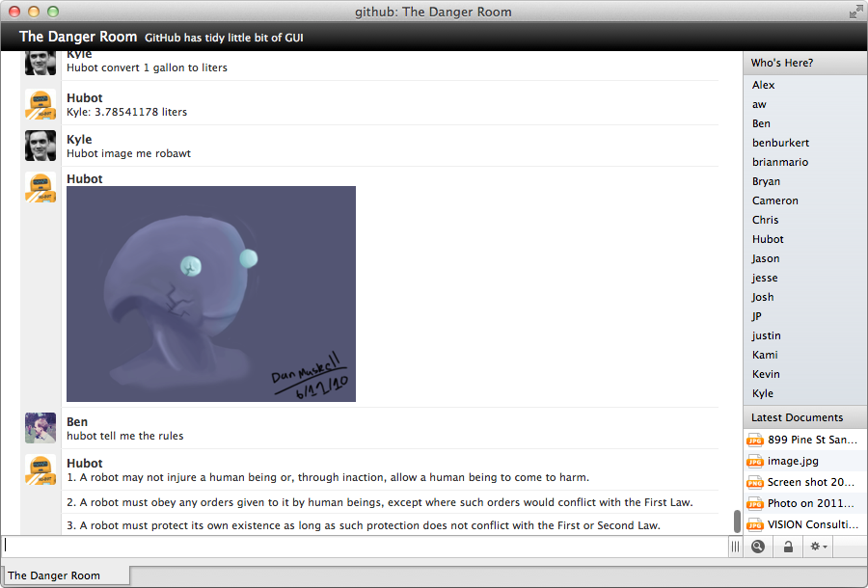Open transcript search with the magnifying glass icon
Screen dimensions: 868x588
coord(758,547)
